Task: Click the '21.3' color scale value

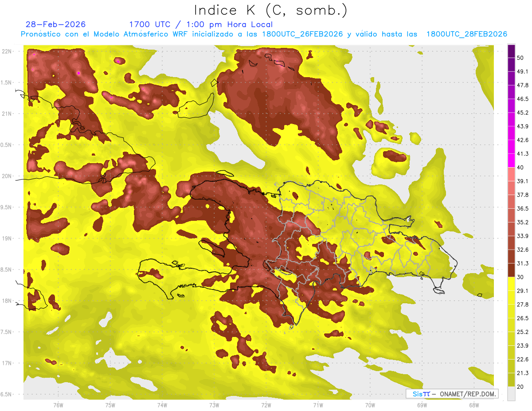Action: (x=523, y=373)
